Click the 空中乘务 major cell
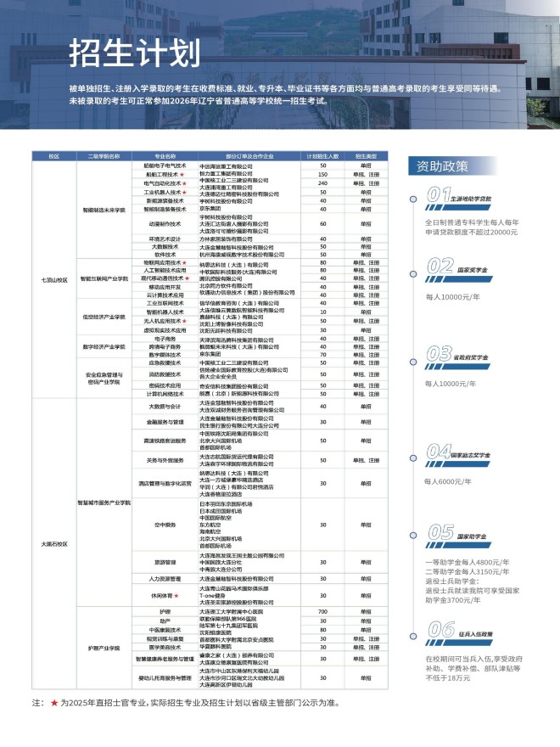 coord(165,525)
